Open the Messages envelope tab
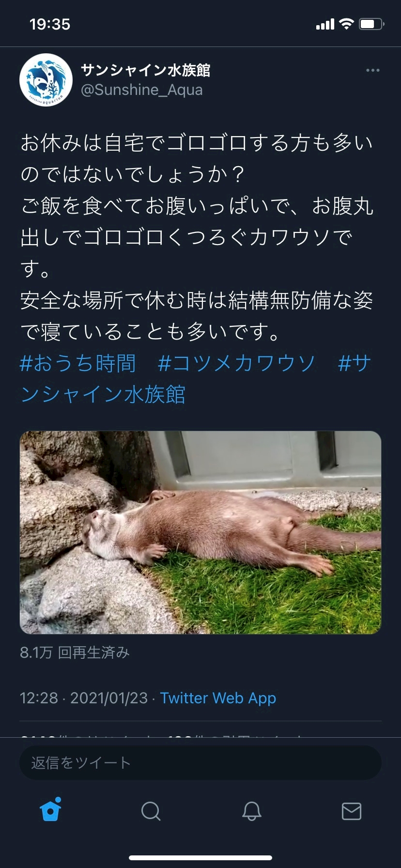Image resolution: width=401 pixels, height=868 pixels. point(352,811)
